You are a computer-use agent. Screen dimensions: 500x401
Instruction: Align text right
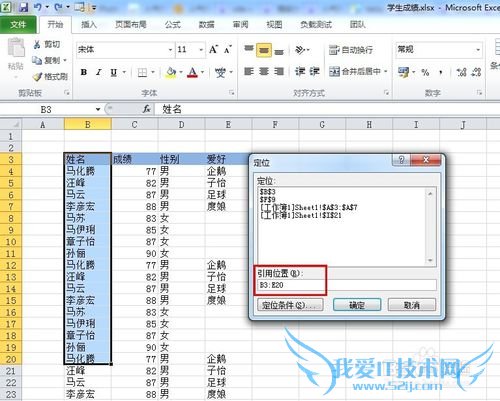click(x=279, y=71)
